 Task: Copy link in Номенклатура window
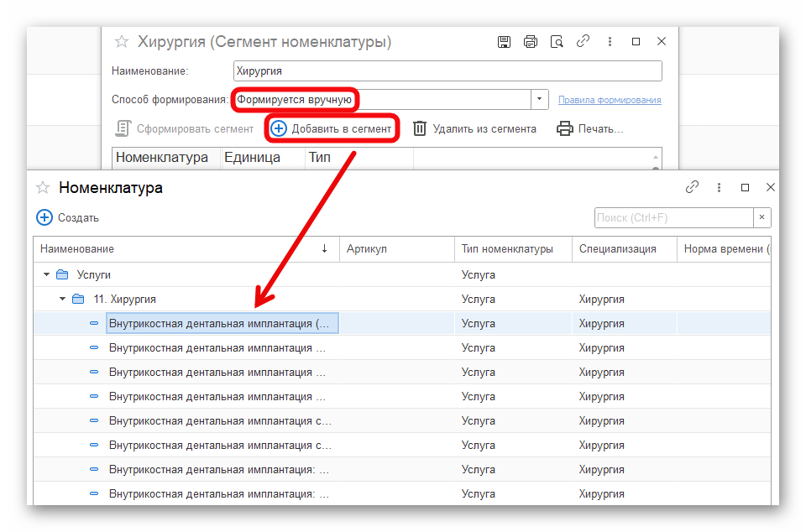[x=692, y=187]
